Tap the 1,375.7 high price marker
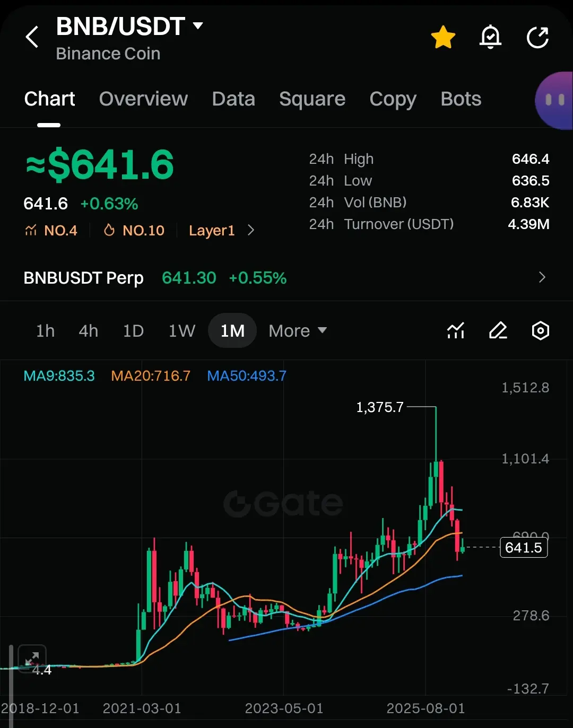 [380, 407]
